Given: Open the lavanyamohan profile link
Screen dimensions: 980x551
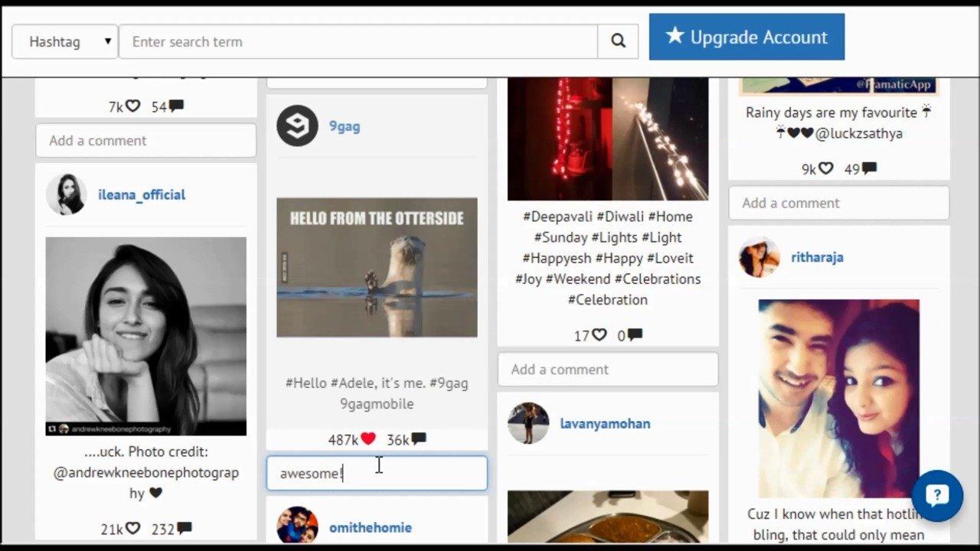Looking at the screenshot, I should click(605, 423).
